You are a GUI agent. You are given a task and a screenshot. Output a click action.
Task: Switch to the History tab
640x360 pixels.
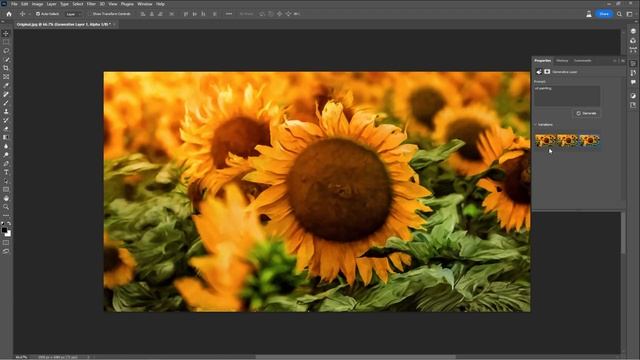[x=562, y=60]
